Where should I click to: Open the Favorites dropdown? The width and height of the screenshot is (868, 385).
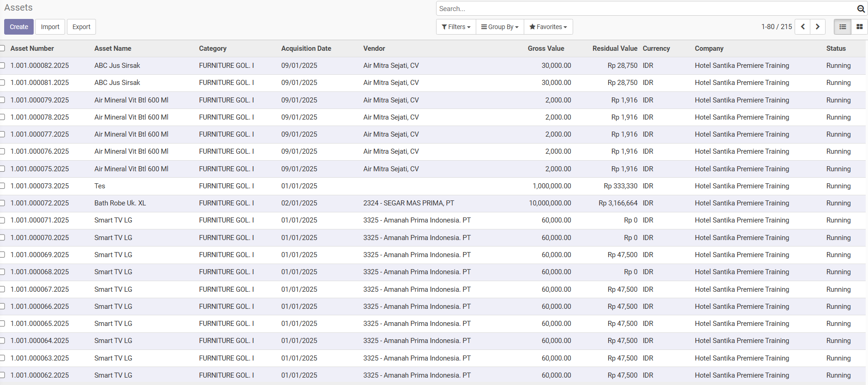tap(548, 27)
